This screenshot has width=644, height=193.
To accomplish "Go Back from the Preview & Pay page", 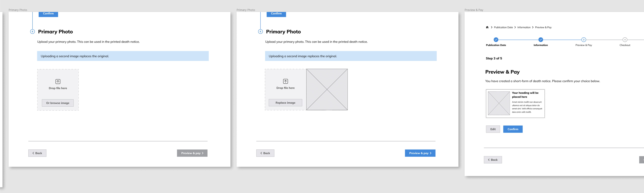I will coord(493,160).
